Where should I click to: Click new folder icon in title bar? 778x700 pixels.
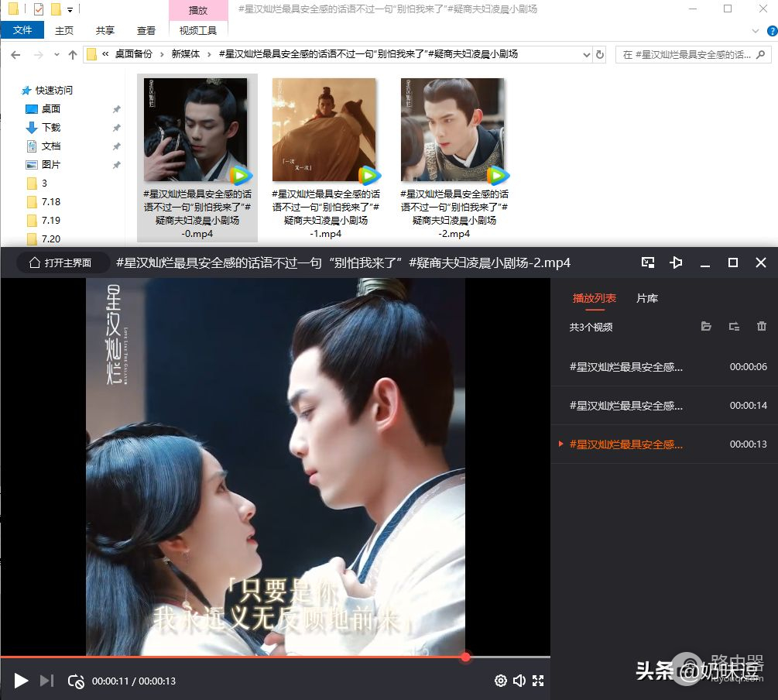click(x=56, y=9)
